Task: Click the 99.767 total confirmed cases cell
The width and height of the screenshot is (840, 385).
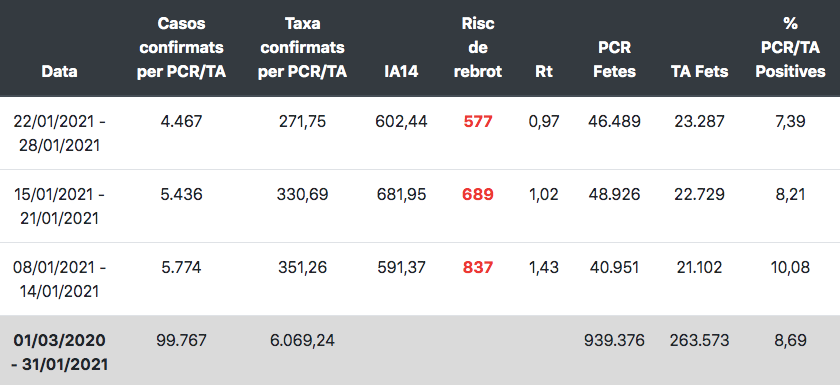Action: tap(181, 341)
